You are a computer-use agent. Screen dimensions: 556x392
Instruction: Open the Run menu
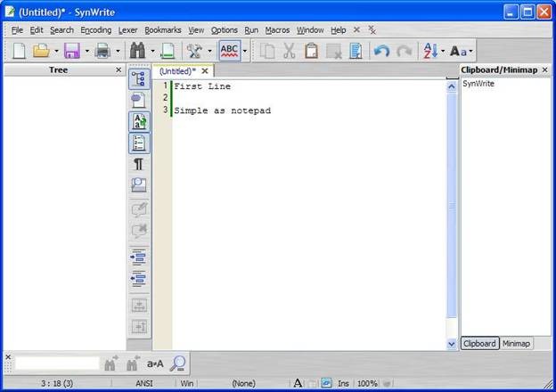click(251, 30)
